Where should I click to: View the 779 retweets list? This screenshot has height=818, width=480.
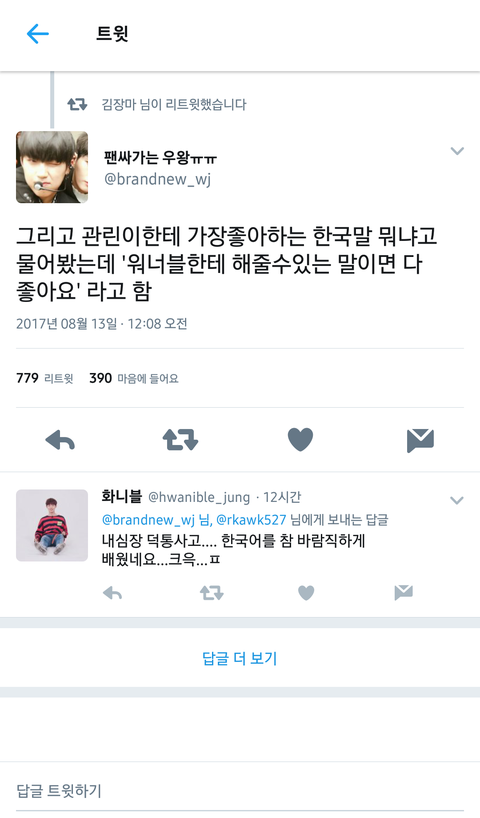(45, 378)
